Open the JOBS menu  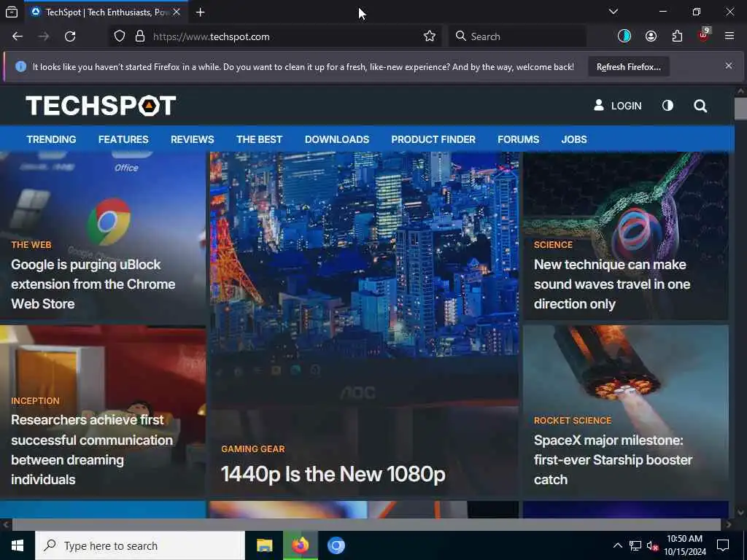pos(574,139)
